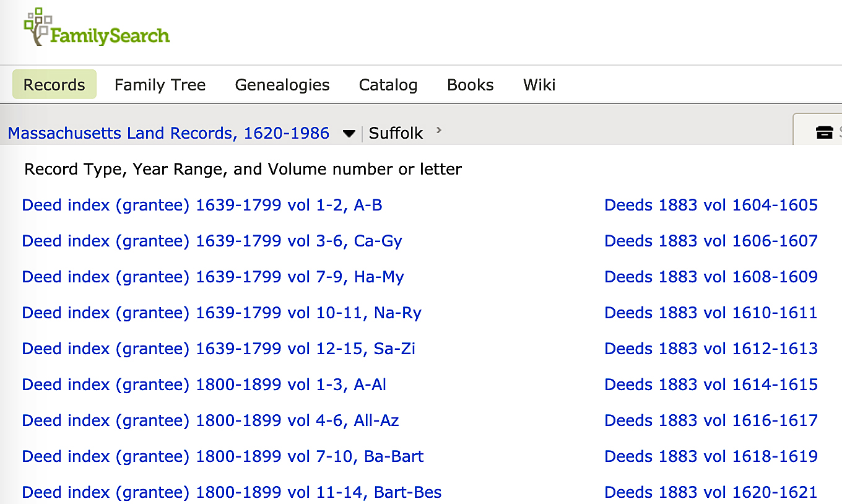Open Deed index (grantee) 1800-1899 vol 1-3, A-Al
842x504 pixels.
pos(204,385)
